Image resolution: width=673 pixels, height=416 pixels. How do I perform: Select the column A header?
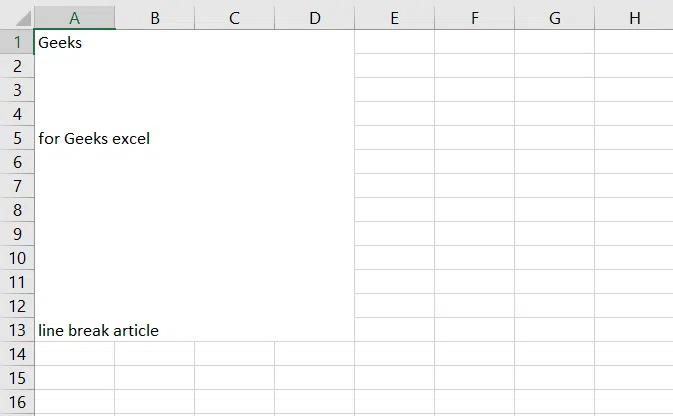coord(74,18)
